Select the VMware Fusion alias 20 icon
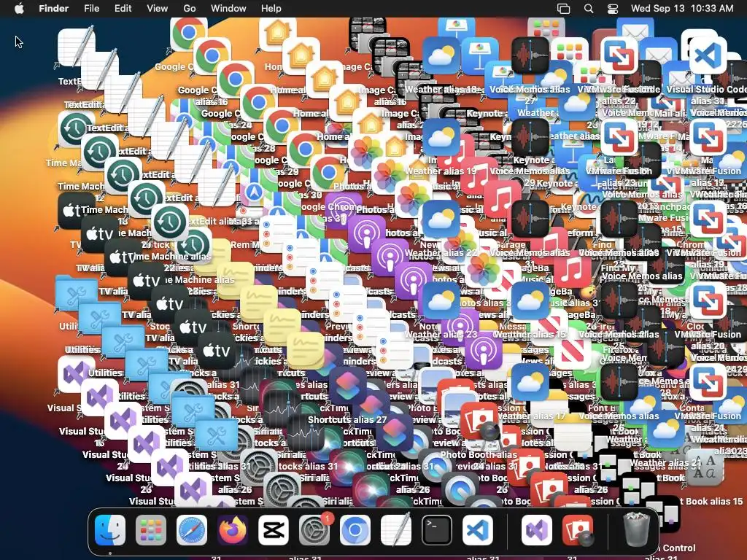Screen dimensions: 747x560 pos(708,301)
